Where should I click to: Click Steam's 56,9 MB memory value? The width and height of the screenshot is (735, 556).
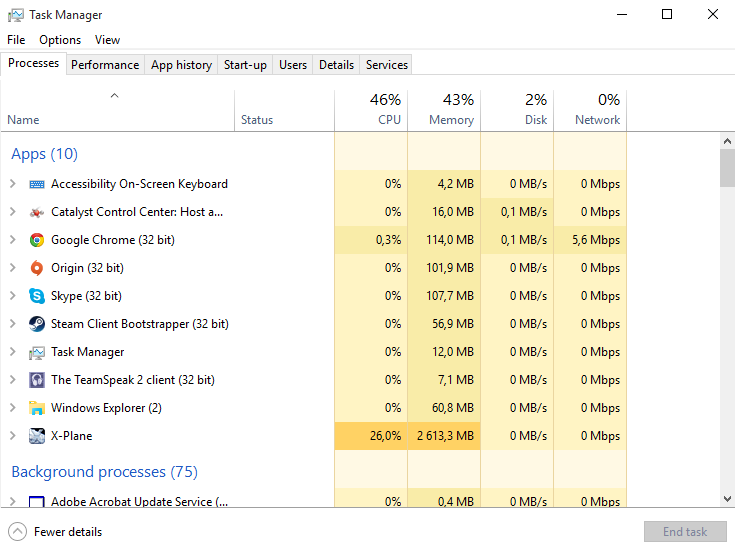click(453, 324)
